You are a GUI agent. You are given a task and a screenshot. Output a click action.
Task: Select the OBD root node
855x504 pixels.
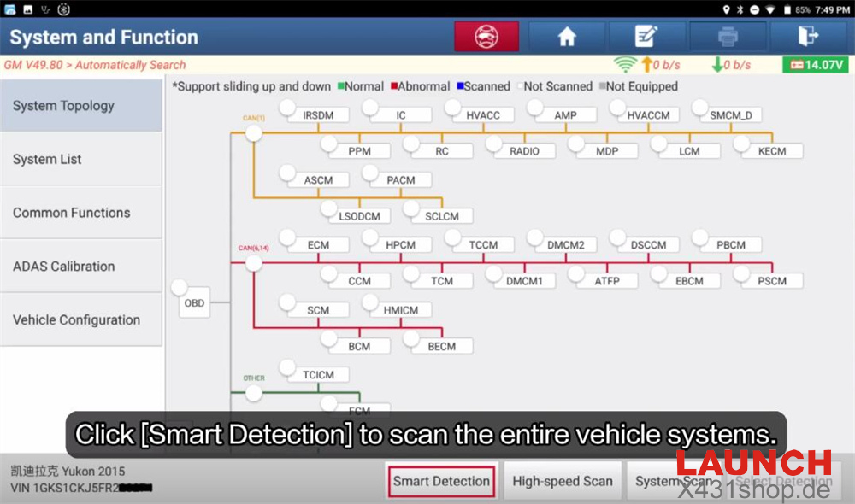[x=195, y=302]
